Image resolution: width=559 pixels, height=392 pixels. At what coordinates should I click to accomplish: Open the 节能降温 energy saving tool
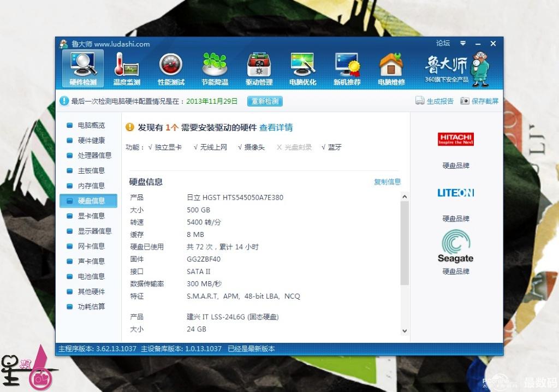click(x=215, y=68)
